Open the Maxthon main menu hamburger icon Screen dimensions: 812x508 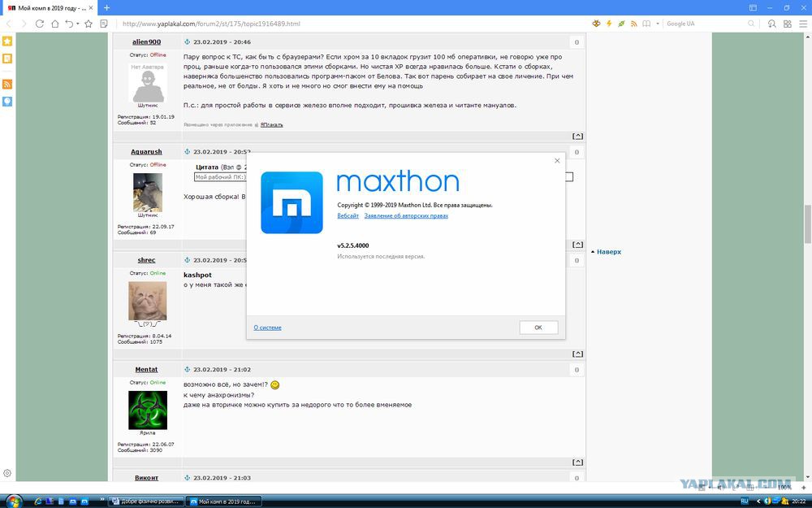(x=803, y=24)
